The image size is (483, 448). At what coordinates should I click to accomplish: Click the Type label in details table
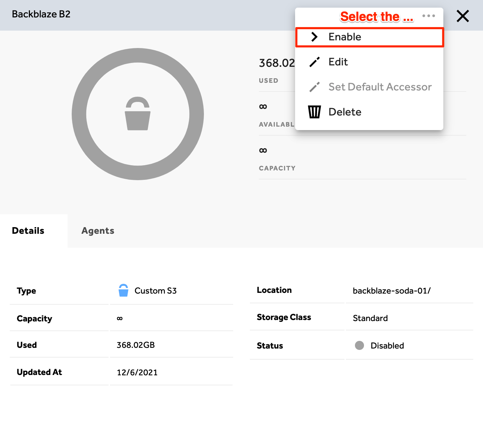click(x=26, y=291)
